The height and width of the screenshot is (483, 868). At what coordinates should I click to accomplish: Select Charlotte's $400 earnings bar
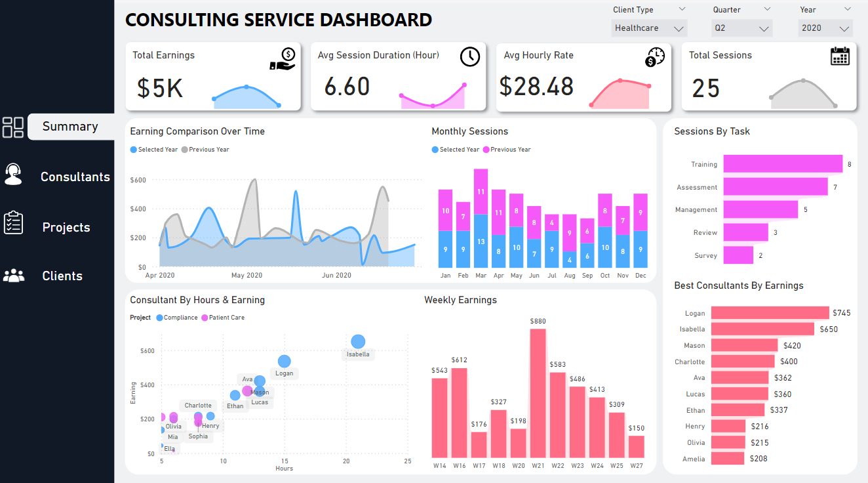[x=743, y=362]
